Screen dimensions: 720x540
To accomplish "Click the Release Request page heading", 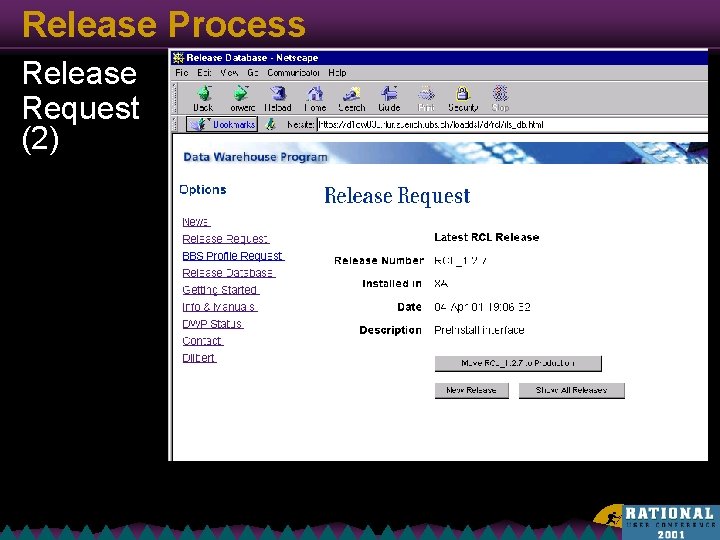I will pyautogui.click(x=397, y=196).
